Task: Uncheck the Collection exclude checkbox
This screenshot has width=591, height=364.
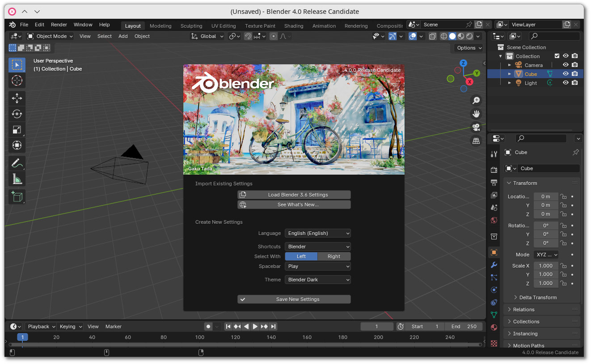Action: pos(557,56)
